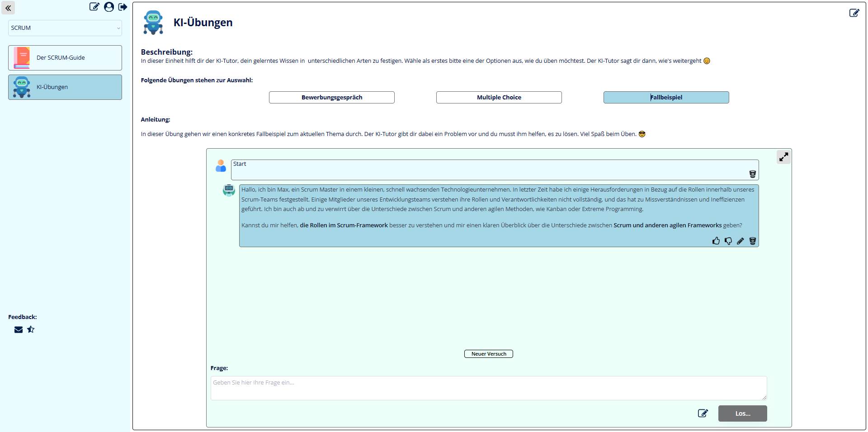
Task: Send feedback via the envelope icon
Action: coord(19,329)
